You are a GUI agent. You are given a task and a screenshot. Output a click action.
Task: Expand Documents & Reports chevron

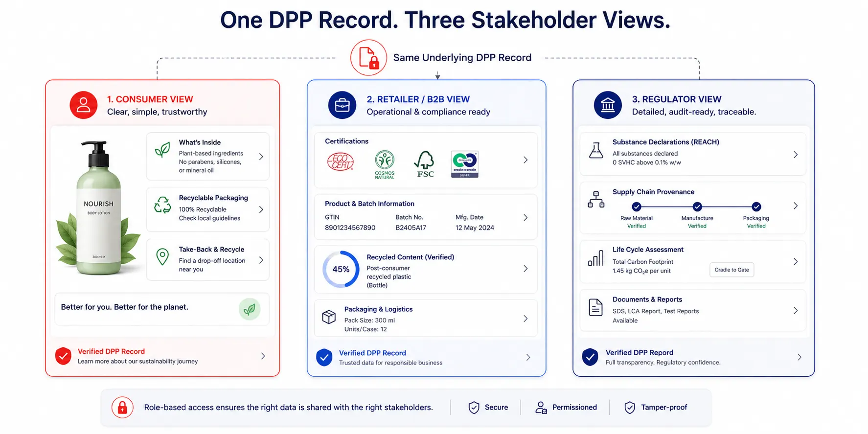tap(796, 311)
